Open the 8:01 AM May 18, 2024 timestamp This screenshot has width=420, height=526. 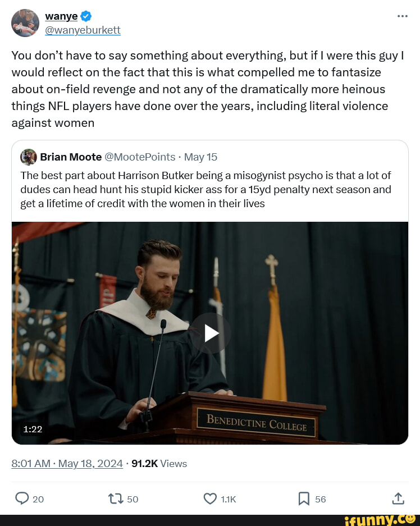point(67,464)
